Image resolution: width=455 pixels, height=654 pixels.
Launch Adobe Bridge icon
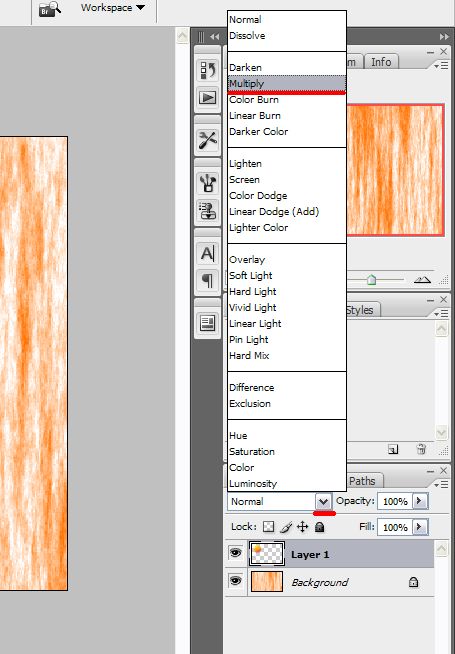[50, 9]
